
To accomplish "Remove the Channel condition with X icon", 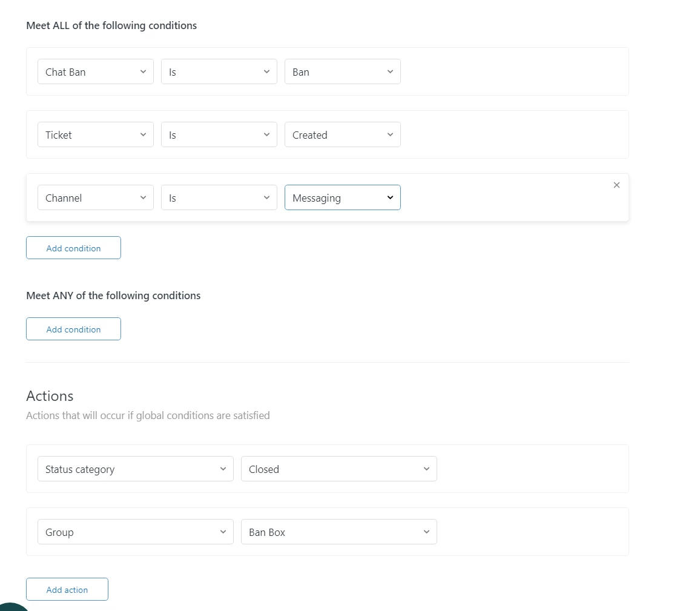I will point(616,185).
